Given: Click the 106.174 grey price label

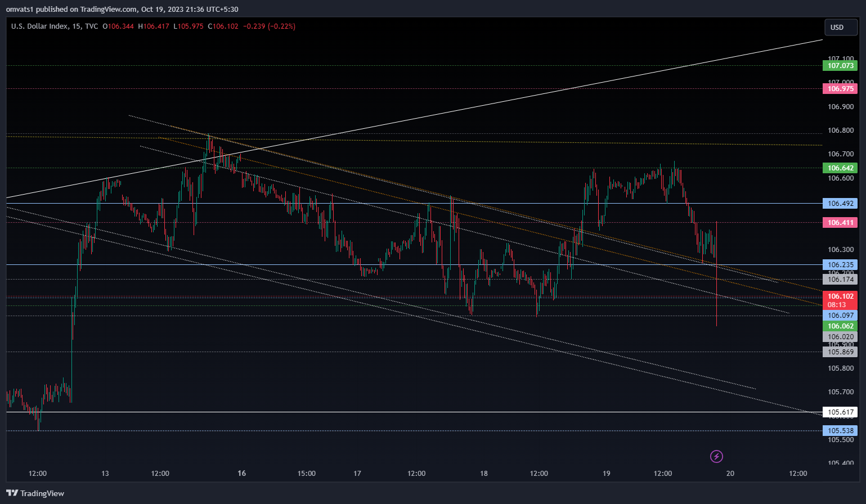Looking at the screenshot, I should [840, 280].
